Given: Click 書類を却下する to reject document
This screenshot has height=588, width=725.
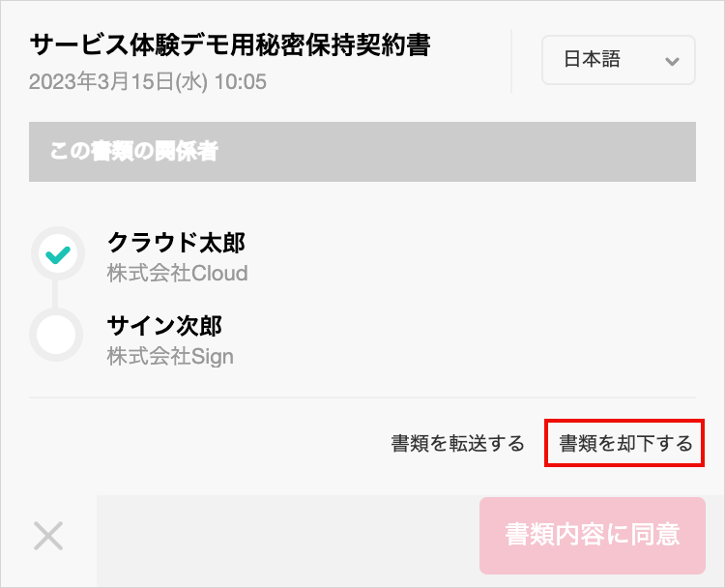Looking at the screenshot, I should [x=625, y=443].
